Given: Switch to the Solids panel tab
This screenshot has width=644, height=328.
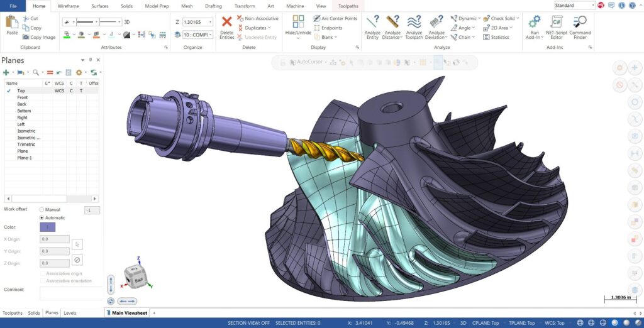Looking at the screenshot, I should [34, 313].
